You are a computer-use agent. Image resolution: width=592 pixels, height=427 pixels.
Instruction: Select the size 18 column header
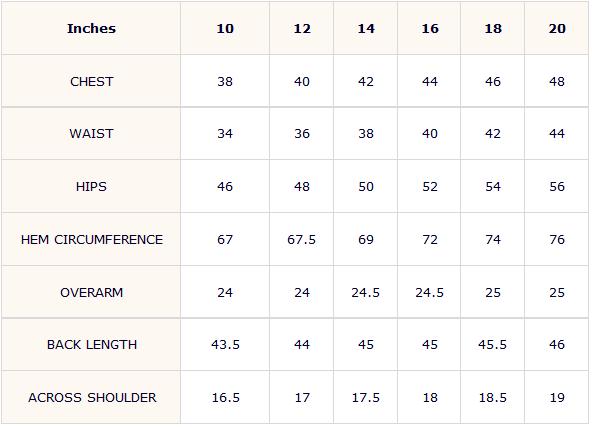coord(493,29)
